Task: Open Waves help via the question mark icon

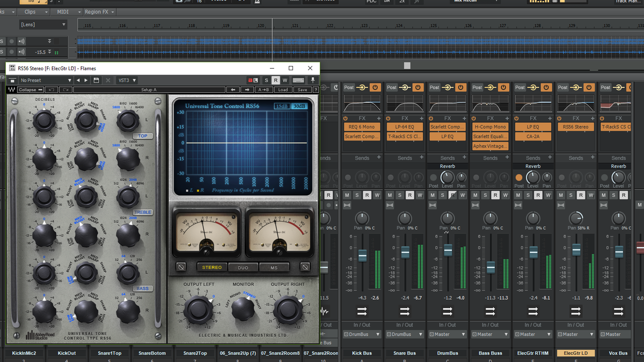Action: click(316, 90)
